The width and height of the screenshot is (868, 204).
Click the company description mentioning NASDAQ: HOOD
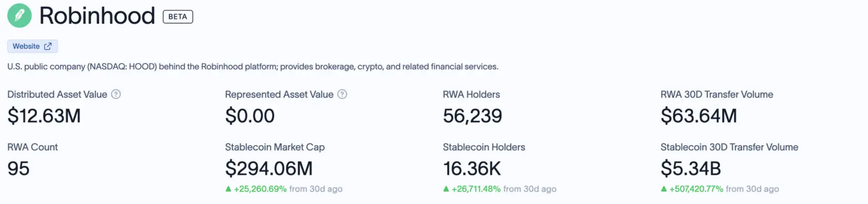click(x=253, y=67)
